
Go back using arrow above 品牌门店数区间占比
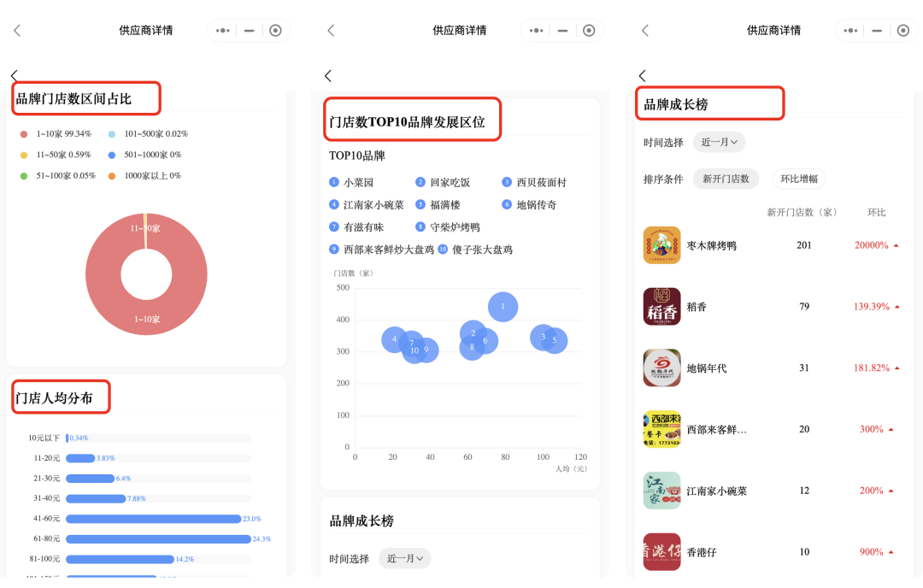[15, 76]
